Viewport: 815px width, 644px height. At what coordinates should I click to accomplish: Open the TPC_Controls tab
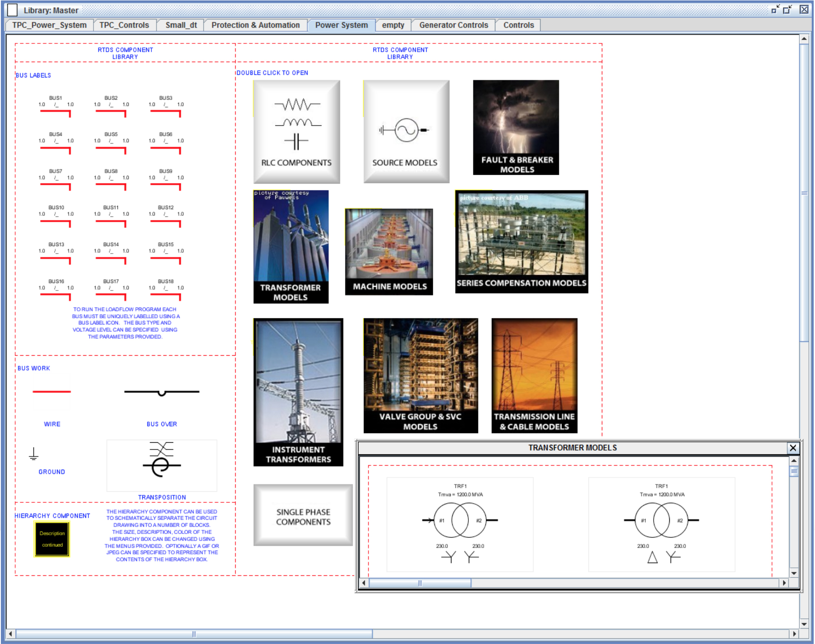point(124,25)
